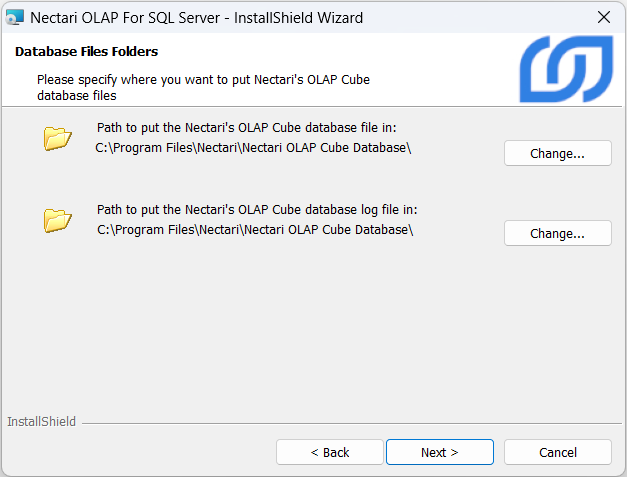
Task: Click the installer icon in the title bar
Action: pyautogui.click(x=15, y=18)
